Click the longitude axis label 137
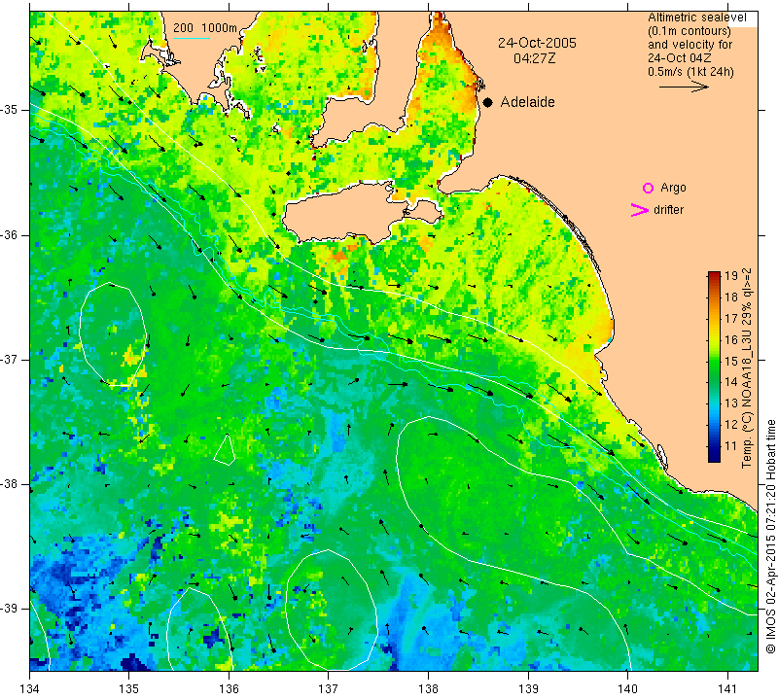 [x=328, y=688]
